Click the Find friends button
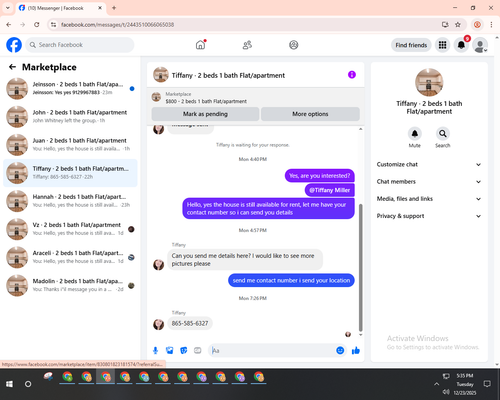The image size is (500, 400). coord(411,45)
